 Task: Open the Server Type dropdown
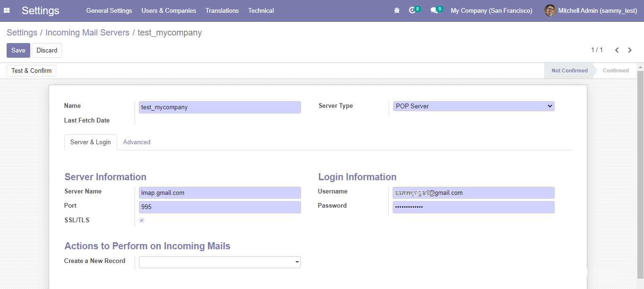[474, 106]
